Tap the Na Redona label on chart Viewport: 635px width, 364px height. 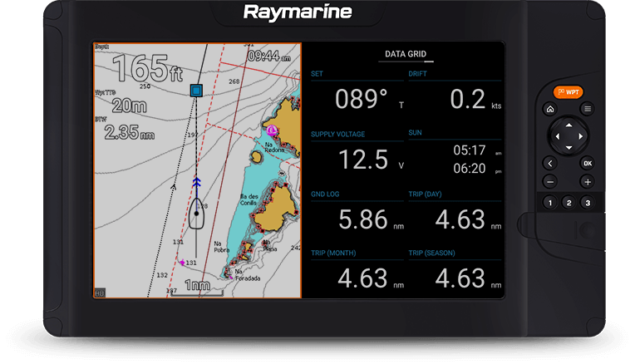coord(274,147)
